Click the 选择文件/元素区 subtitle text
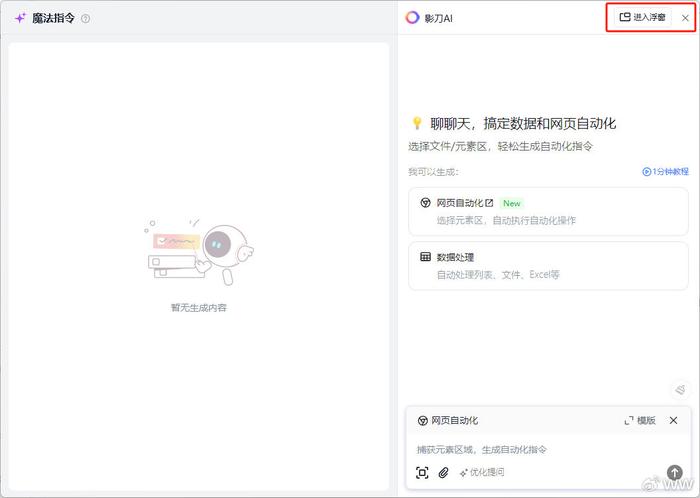Image resolution: width=700 pixels, height=498 pixels. 500,146
